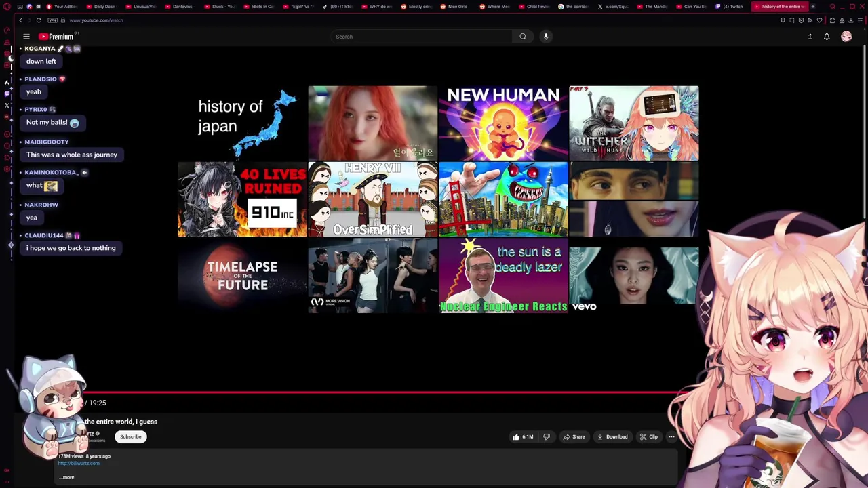
Task: Switch to the Daily Dose tab
Action: [103, 7]
